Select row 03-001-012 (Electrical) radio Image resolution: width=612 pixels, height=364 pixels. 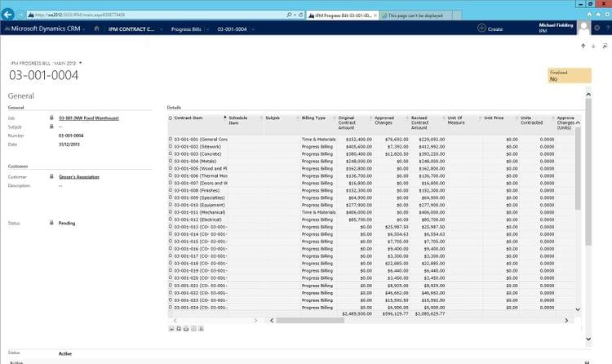pyautogui.click(x=171, y=220)
